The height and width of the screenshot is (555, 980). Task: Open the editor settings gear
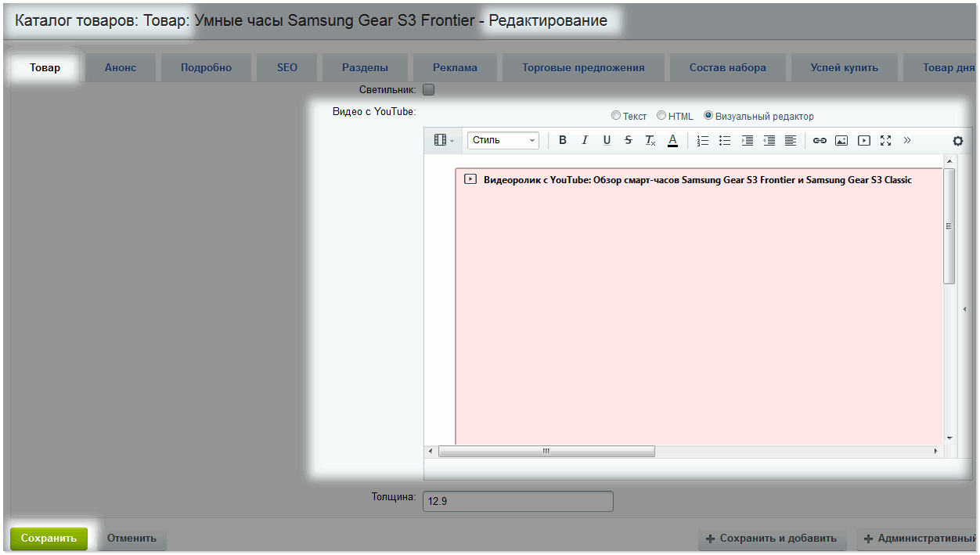[x=957, y=141]
